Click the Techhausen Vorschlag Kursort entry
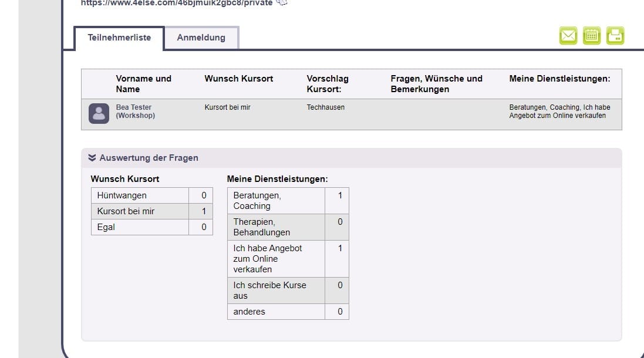The image size is (644, 358). (325, 107)
